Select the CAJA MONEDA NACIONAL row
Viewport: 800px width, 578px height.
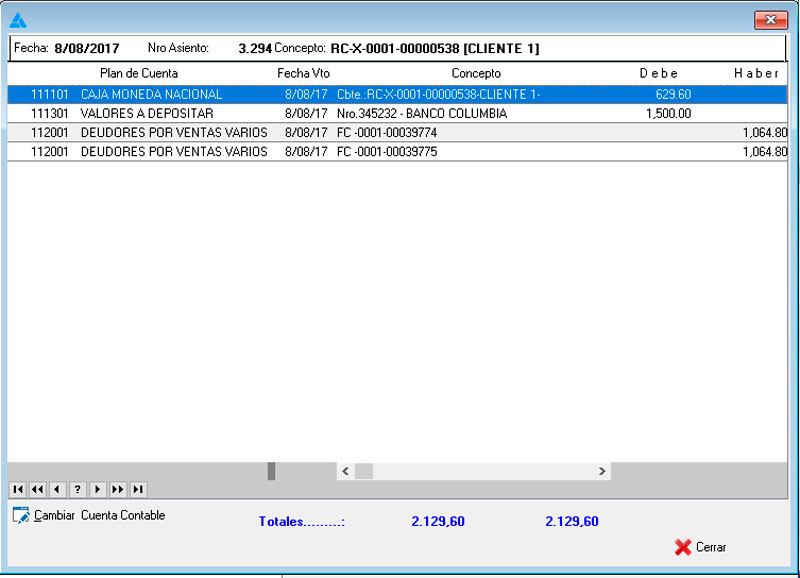click(151, 94)
